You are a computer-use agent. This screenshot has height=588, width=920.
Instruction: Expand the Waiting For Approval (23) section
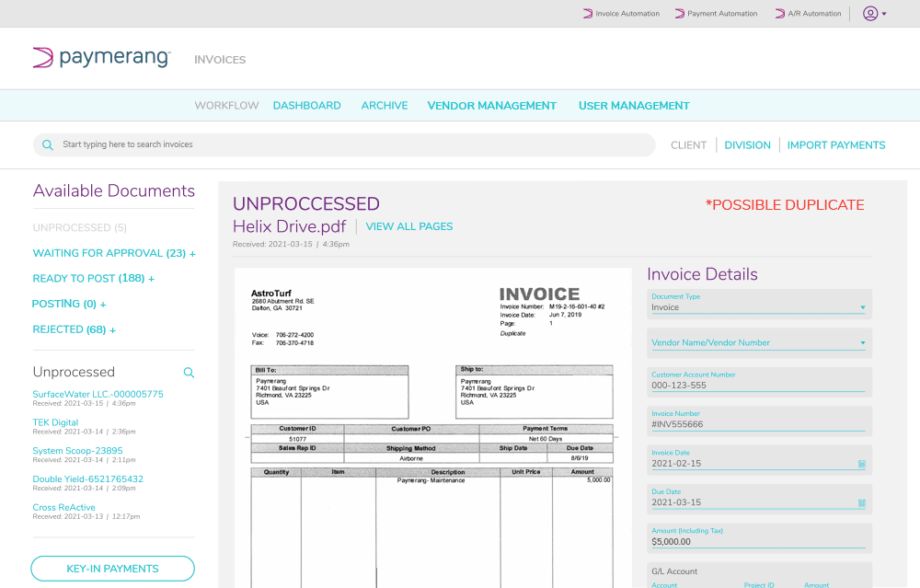point(114,253)
